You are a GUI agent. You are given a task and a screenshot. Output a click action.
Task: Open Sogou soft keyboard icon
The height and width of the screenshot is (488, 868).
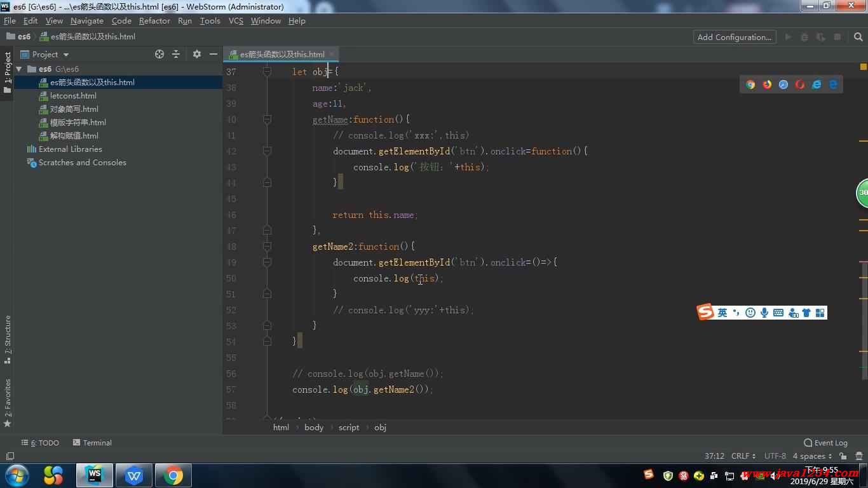(x=778, y=313)
